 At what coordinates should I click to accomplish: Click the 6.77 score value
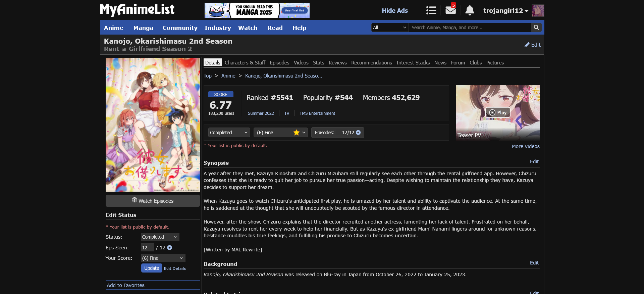coord(221,105)
